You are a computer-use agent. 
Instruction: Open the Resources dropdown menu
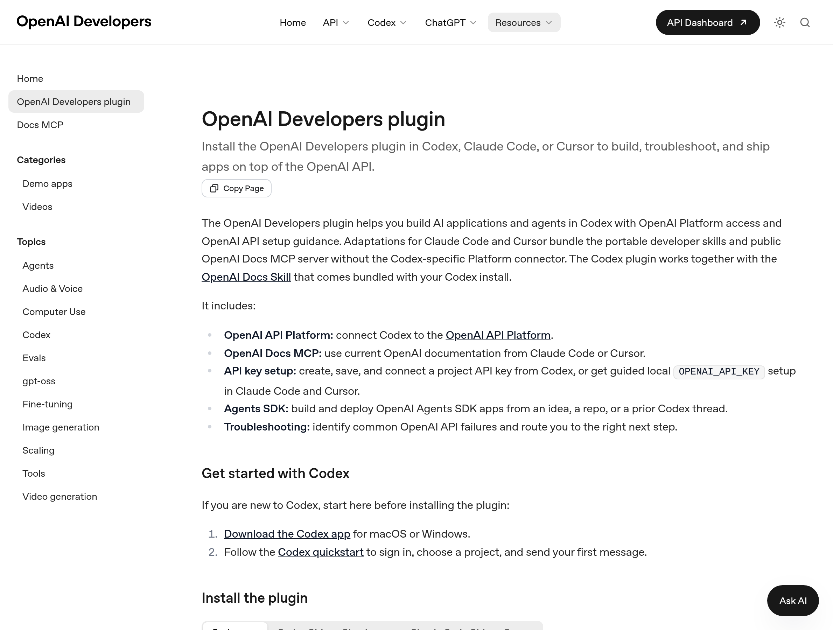tap(524, 22)
